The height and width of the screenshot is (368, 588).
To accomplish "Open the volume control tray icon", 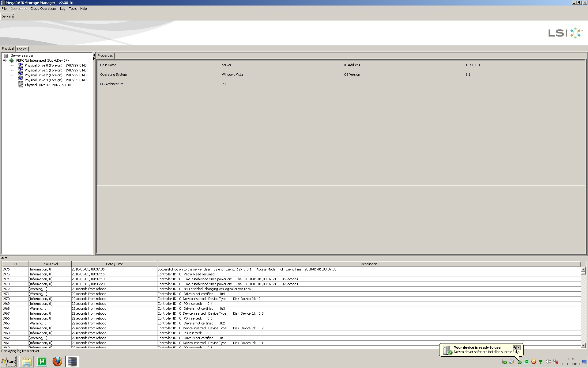I will coord(548,362).
